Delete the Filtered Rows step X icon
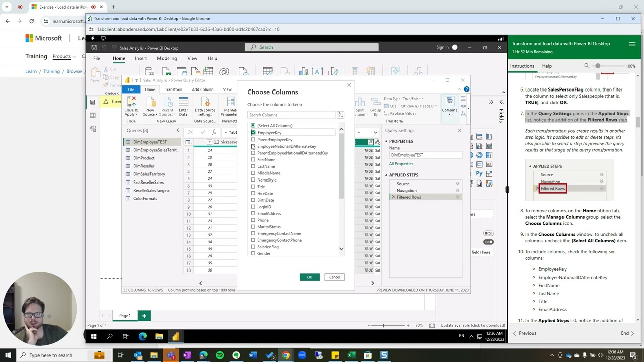 393,197
